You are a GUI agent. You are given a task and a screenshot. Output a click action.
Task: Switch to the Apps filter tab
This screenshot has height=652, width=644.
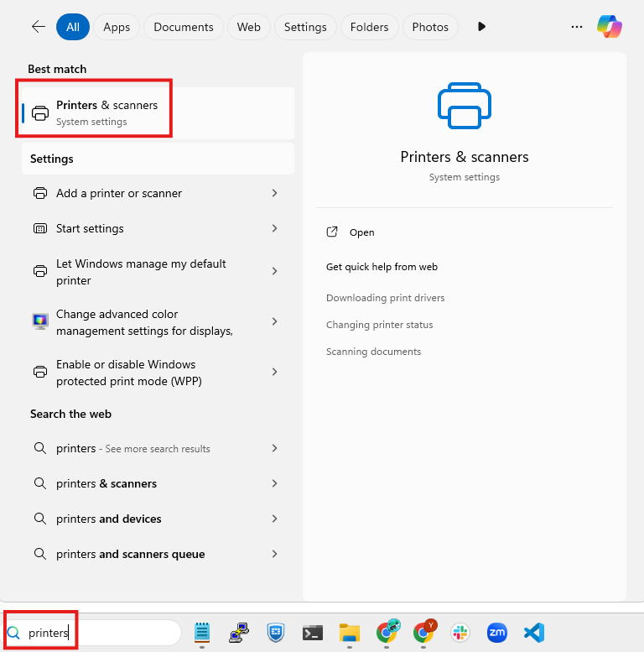(x=117, y=27)
